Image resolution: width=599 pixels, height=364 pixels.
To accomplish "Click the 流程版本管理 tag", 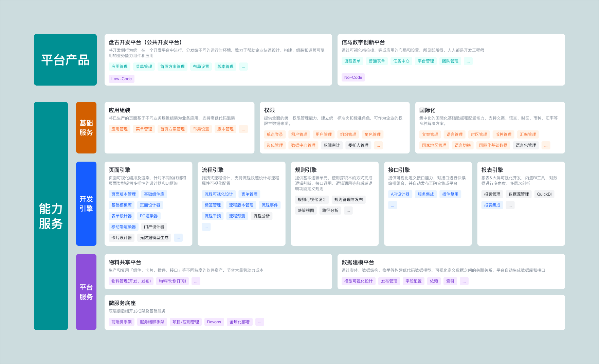I will [241, 205].
